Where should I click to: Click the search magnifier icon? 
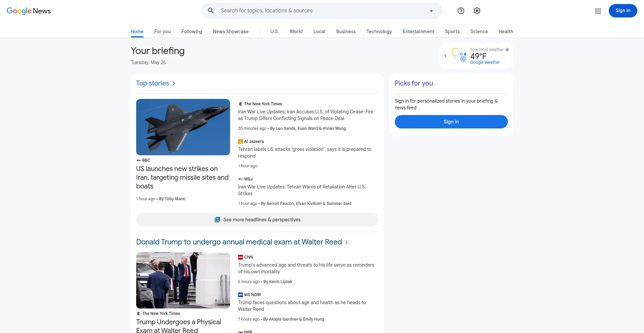coord(211,11)
